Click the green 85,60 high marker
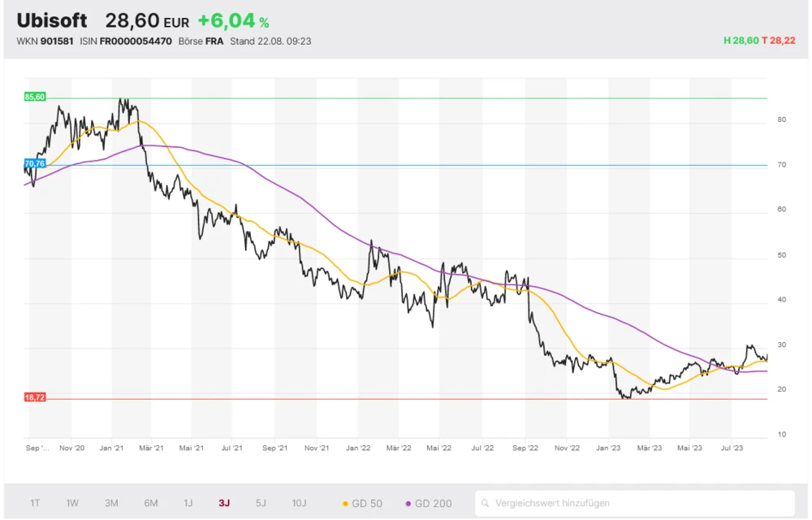Screen dimensions: 812x520 click(x=35, y=97)
